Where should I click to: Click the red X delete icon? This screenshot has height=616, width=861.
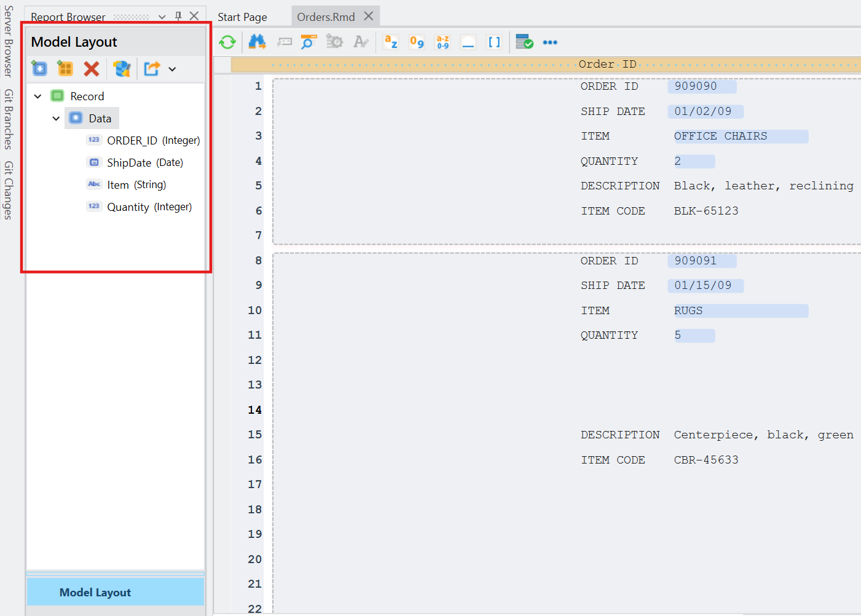pos(92,68)
